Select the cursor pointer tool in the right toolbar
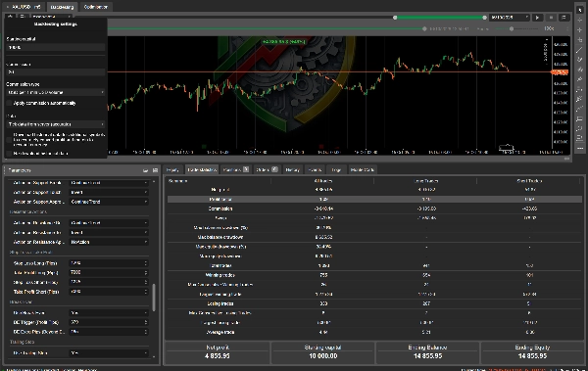The width and height of the screenshot is (588, 371). [580, 10]
